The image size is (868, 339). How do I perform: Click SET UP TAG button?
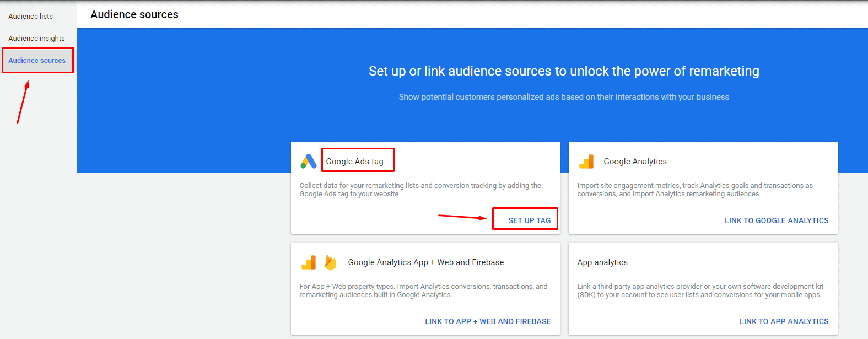pos(530,220)
